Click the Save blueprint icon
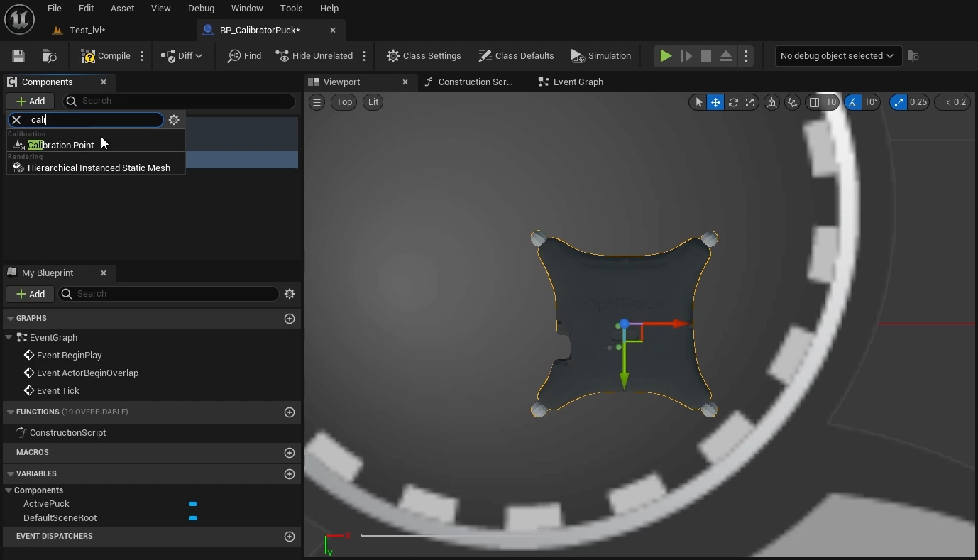This screenshot has width=978, height=560. (18, 56)
